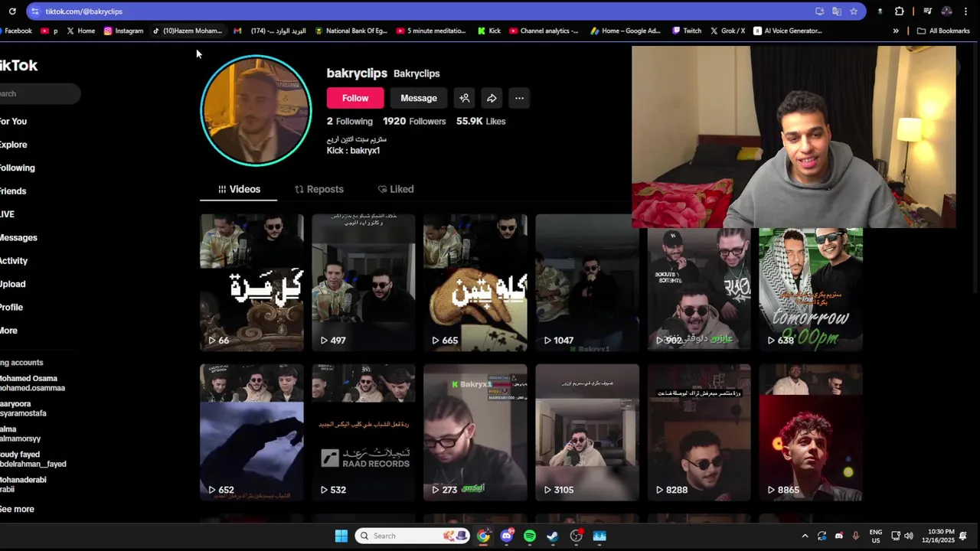Open the Facebook bookmark
980x551 pixels.
[16, 31]
